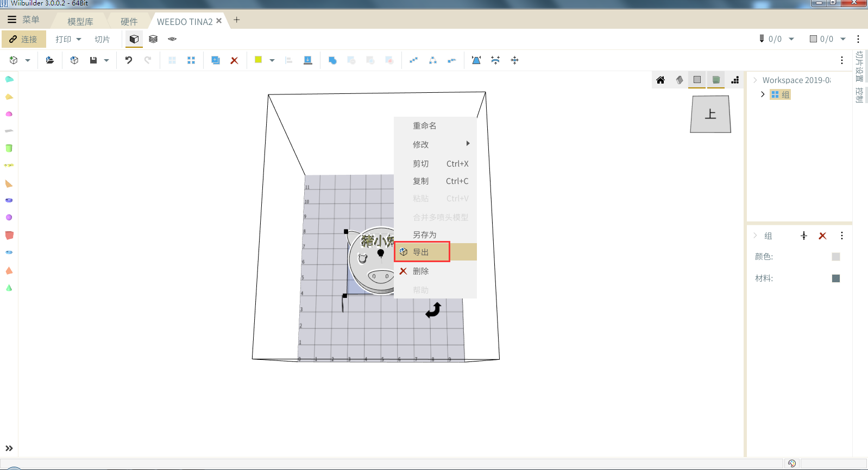Switch to the 模型库 tab

click(x=80, y=22)
